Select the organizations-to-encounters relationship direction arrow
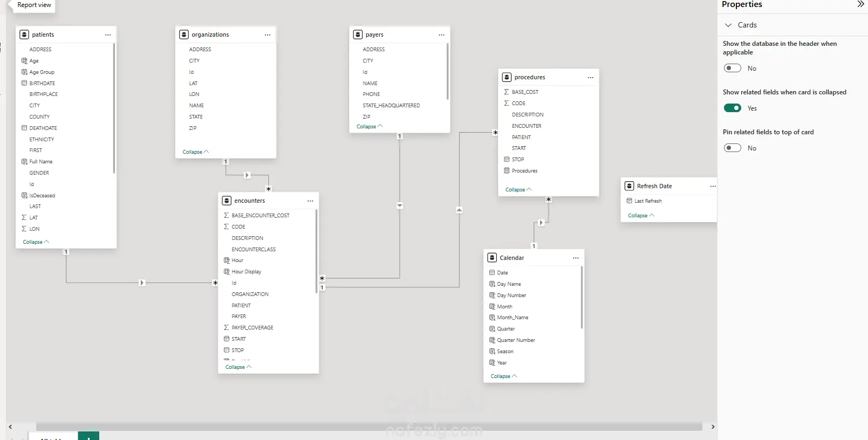Image resolution: width=868 pixels, height=440 pixels. click(247, 175)
